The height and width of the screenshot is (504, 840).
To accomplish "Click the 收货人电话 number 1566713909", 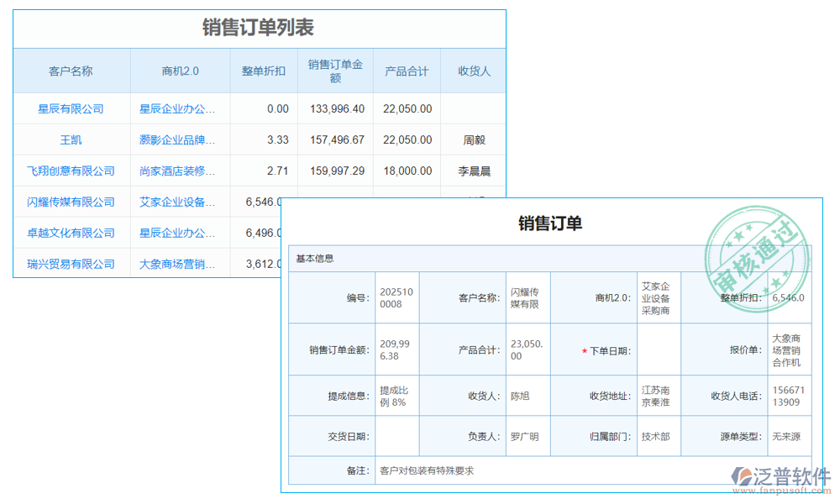I will (x=786, y=396).
